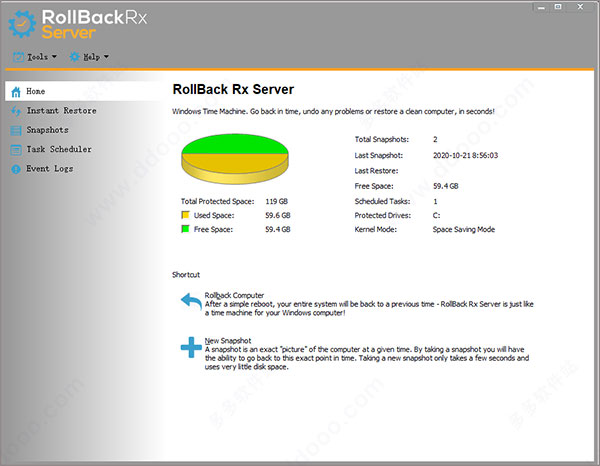Screen dimensions: 600x466
Task: Click the Total Snapshots label
Action: [x=382, y=139]
